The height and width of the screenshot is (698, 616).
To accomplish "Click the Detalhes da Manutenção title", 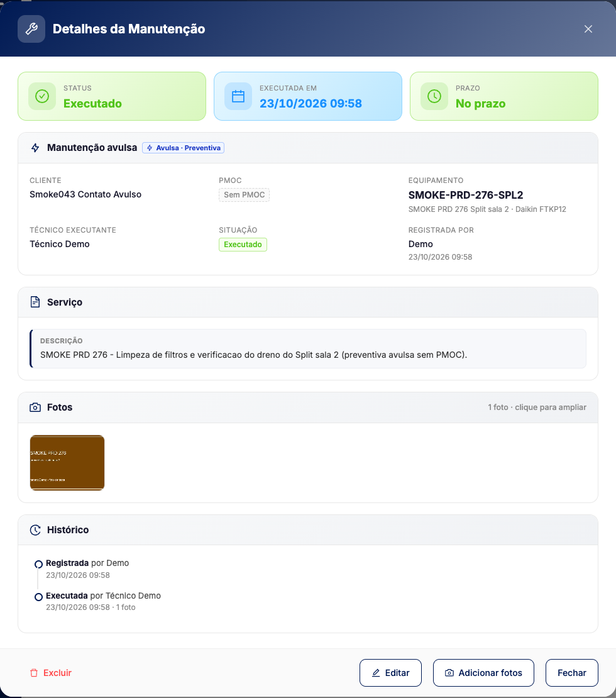I will (x=129, y=29).
